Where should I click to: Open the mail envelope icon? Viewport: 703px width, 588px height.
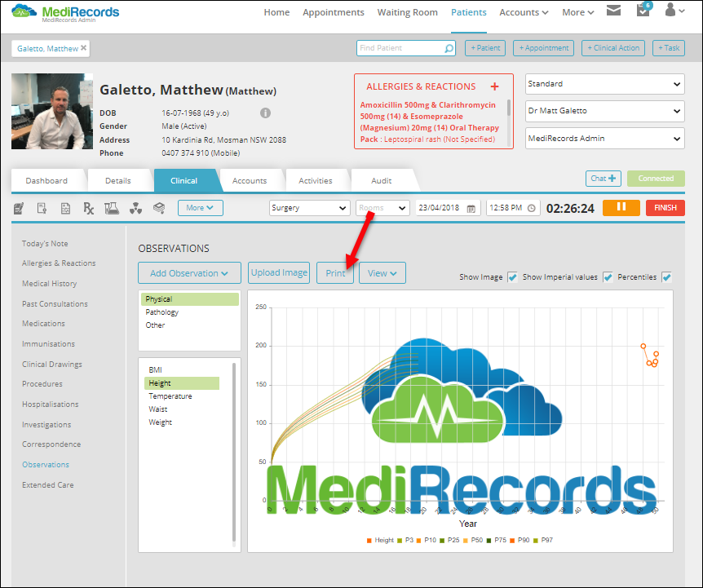pos(613,11)
